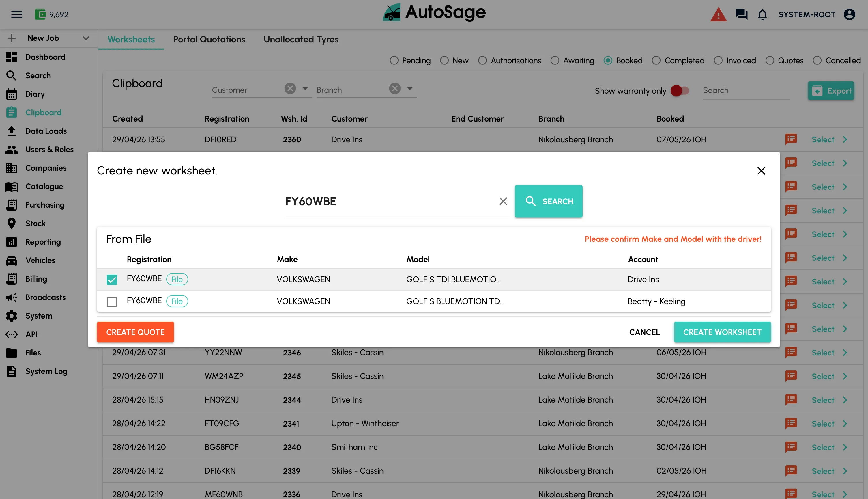868x499 pixels.
Task: Click the System Log document icon
Action: coord(12,371)
